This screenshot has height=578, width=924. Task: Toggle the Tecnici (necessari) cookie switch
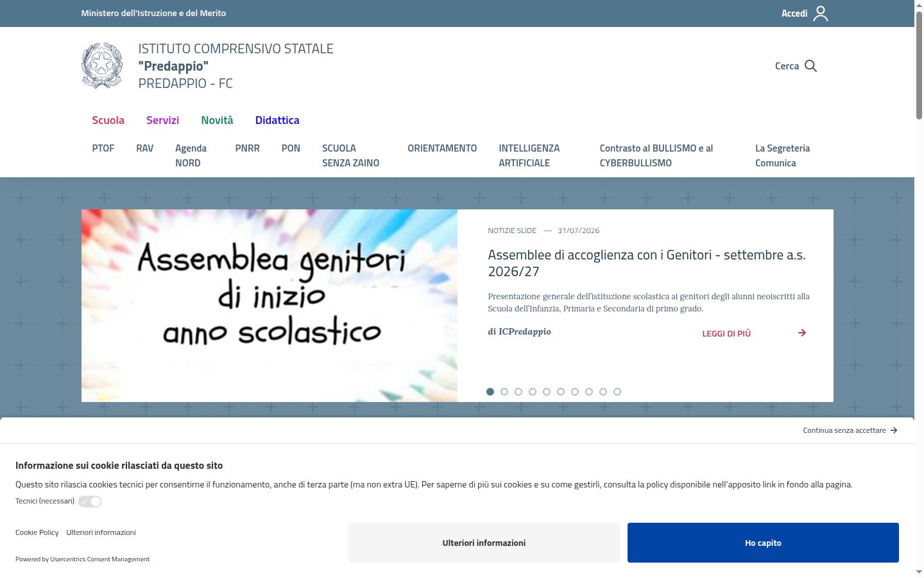click(90, 502)
